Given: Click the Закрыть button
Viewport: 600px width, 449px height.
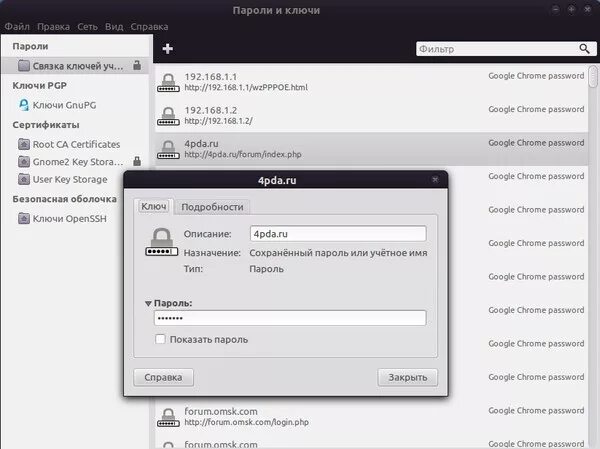Looking at the screenshot, I should point(408,377).
